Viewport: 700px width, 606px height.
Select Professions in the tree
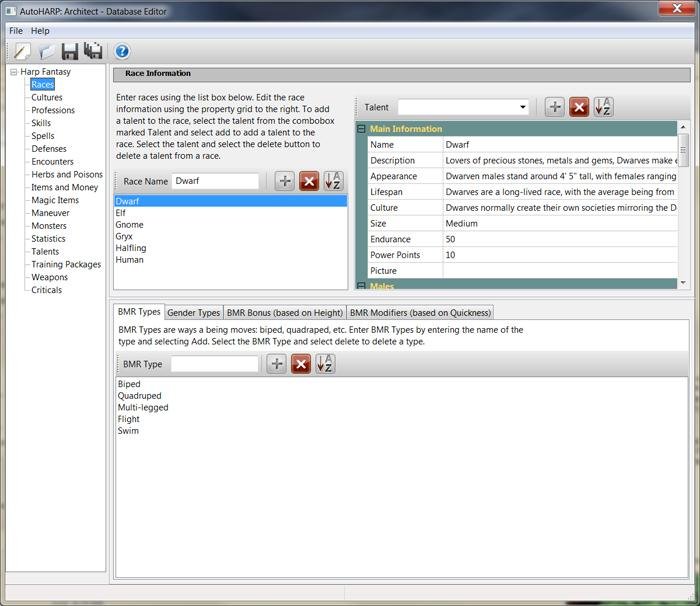[53, 110]
